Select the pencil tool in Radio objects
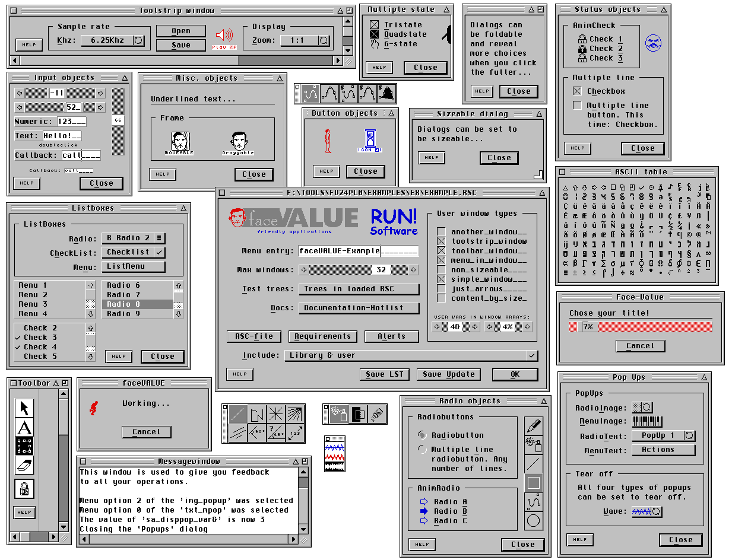This screenshot has width=732, height=560. (534, 426)
